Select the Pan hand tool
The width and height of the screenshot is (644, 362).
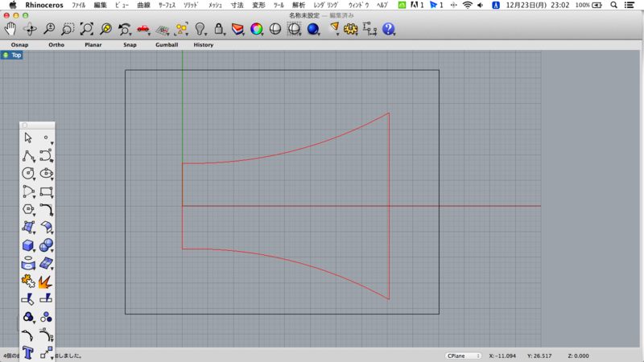click(10, 29)
